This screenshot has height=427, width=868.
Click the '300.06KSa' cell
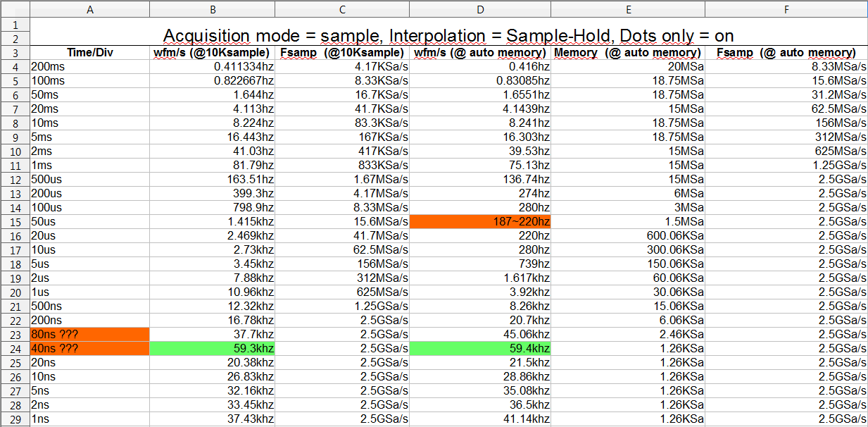point(628,249)
